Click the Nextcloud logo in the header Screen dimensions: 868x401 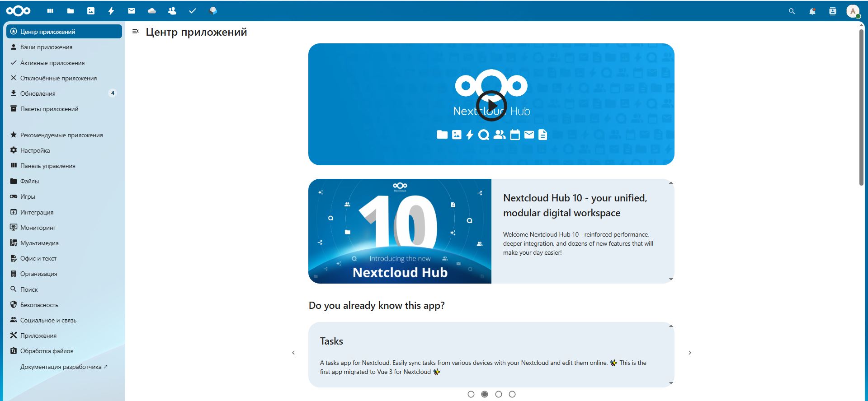[x=19, y=11]
